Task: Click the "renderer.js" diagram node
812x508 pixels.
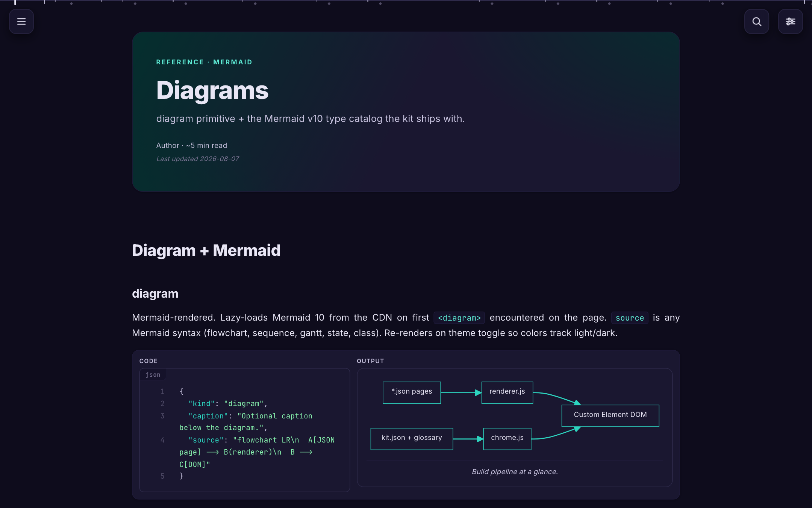Action: pyautogui.click(x=507, y=392)
